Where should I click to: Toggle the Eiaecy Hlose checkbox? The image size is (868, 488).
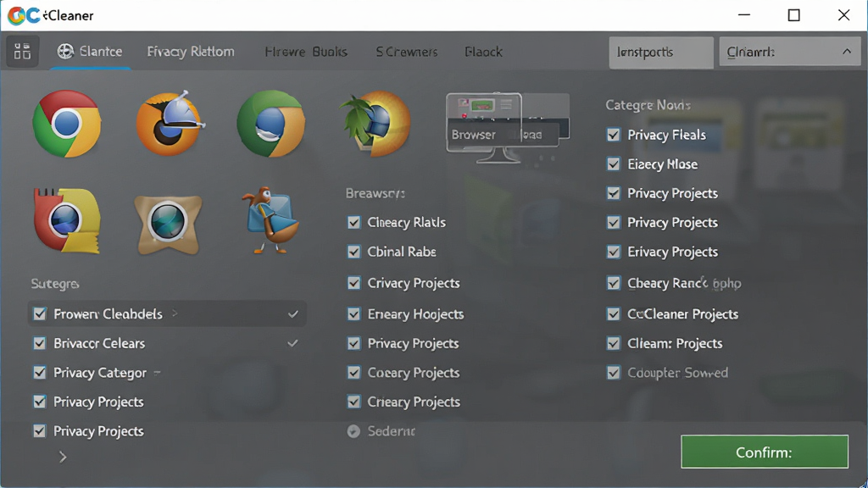[x=614, y=164]
